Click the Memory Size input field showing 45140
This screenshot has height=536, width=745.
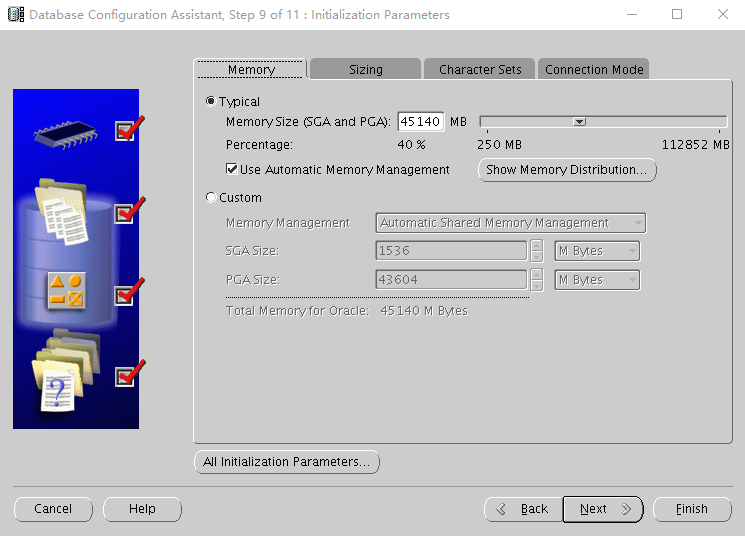coord(420,122)
